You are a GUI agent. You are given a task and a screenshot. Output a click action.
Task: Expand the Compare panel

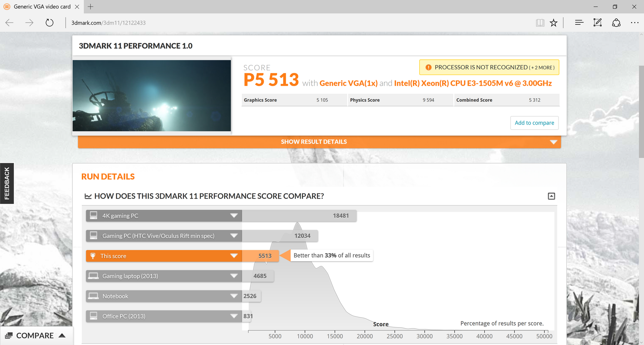(36, 336)
